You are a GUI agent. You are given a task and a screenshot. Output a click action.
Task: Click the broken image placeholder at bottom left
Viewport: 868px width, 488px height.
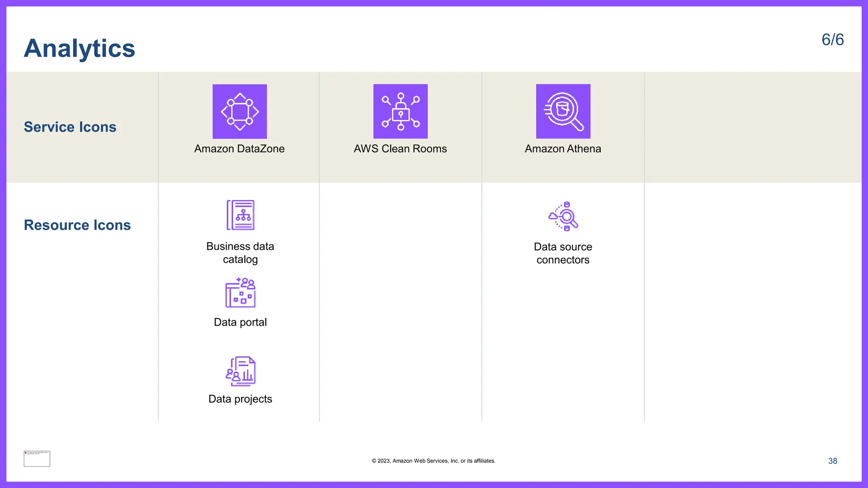[x=37, y=459]
